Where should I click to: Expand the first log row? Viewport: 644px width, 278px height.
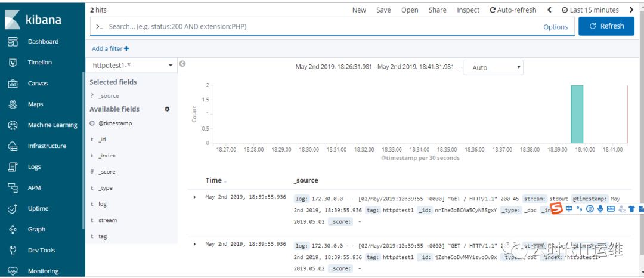[194, 197]
